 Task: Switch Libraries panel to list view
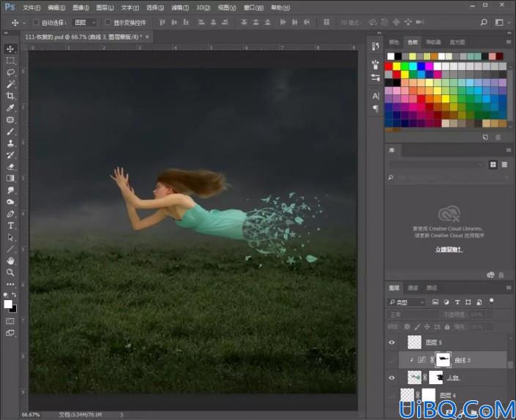504,165
